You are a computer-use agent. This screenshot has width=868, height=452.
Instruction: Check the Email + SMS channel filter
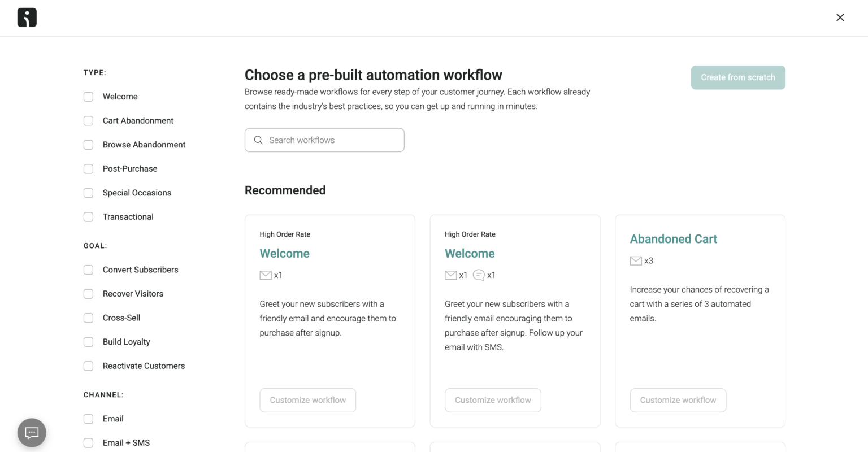(x=88, y=442)
